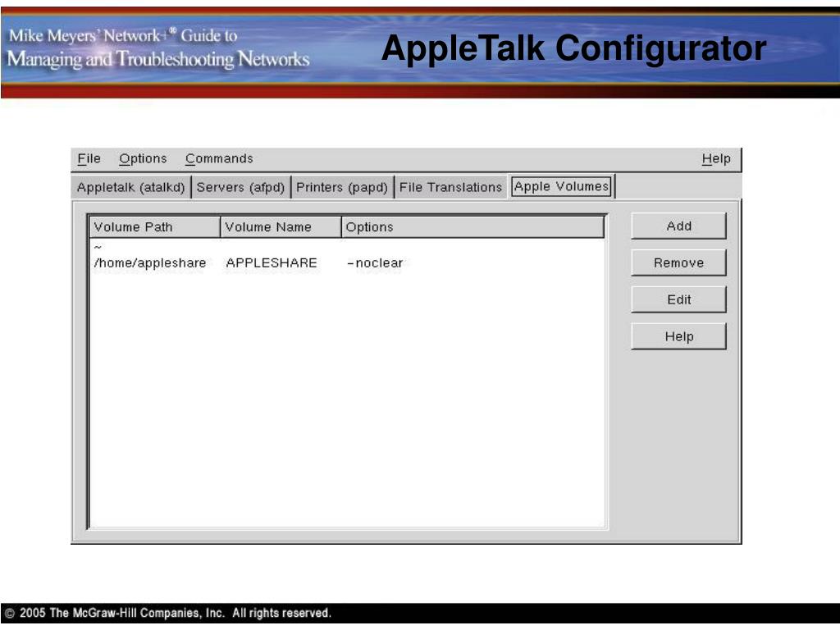
Task: Click the Remove button
Action: (x=678, y=263)
